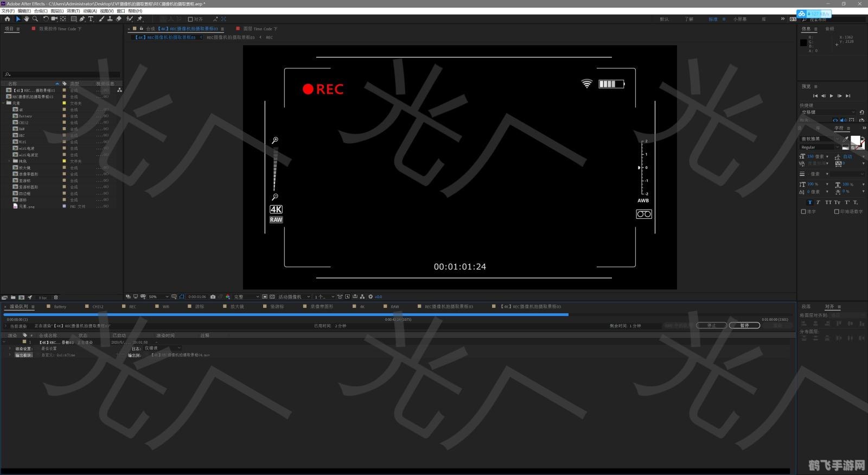
Task: Select the Hand tool
Action: point(26,19)
